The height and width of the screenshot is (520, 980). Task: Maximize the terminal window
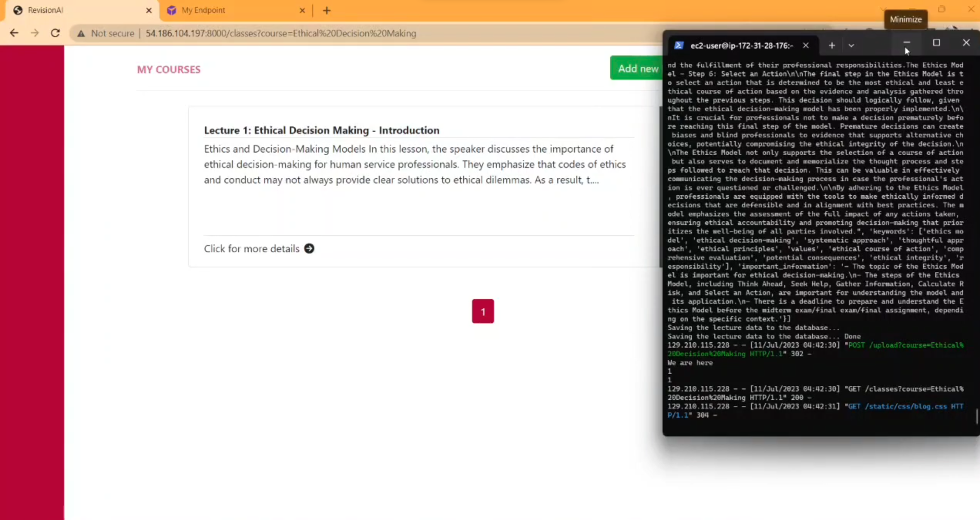[936, 43]
